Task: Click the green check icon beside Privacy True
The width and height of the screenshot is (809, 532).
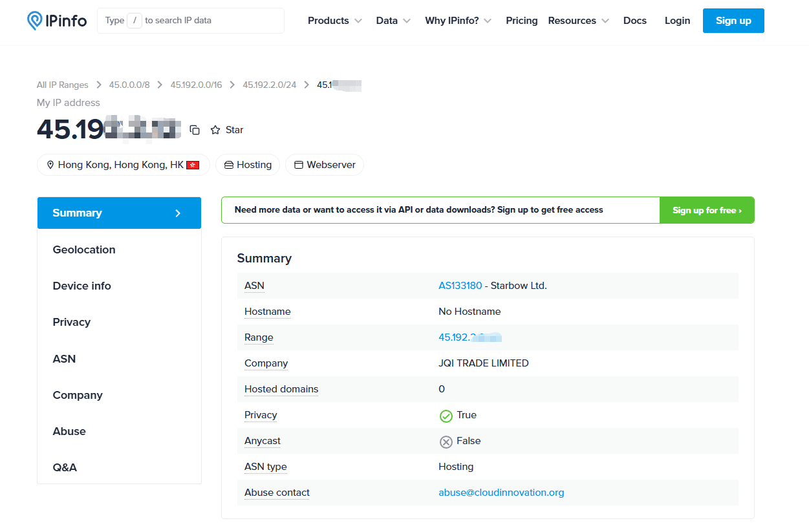Action: (446, 416)
